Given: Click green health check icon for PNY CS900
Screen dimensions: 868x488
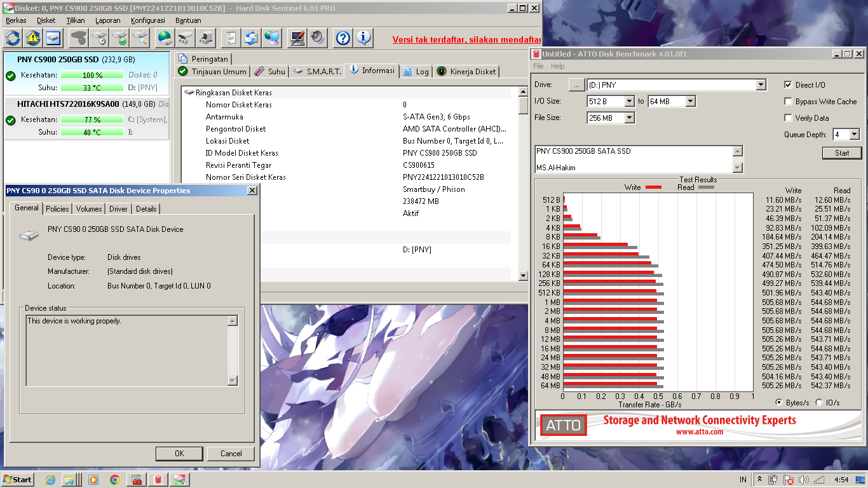Looking at the screenshot, I should (10, 76).
